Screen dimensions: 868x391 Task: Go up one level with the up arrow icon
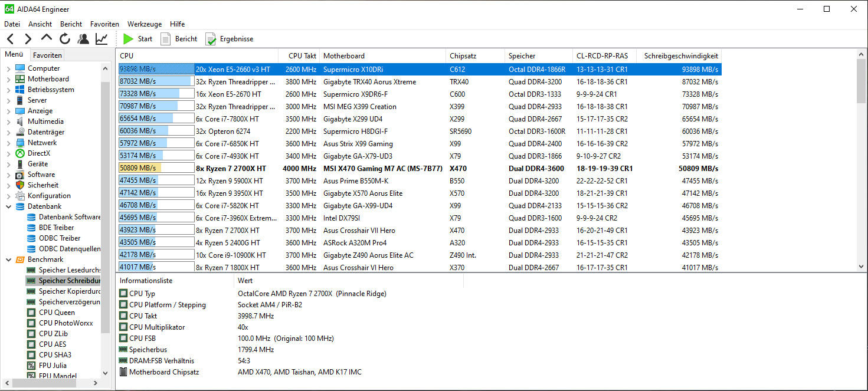tap(47, 38)
